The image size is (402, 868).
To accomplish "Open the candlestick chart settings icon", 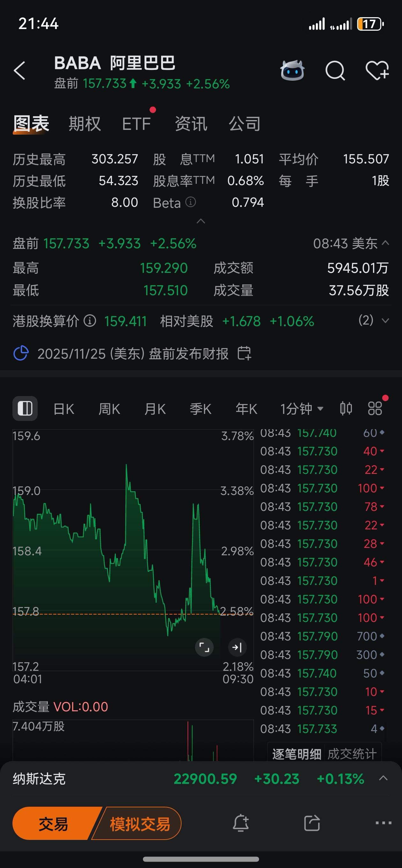I will (346, 408).
